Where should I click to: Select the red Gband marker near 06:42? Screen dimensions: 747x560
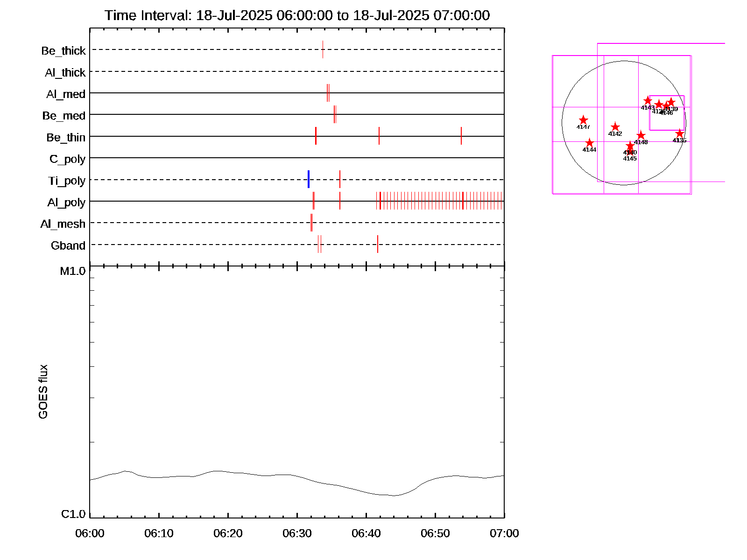point(378,244)
